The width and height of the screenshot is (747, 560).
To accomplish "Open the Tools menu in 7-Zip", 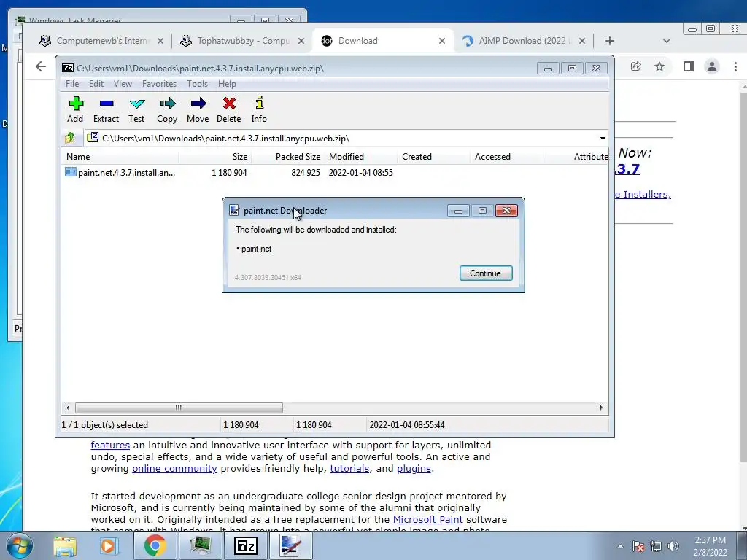I will (197, 84).
